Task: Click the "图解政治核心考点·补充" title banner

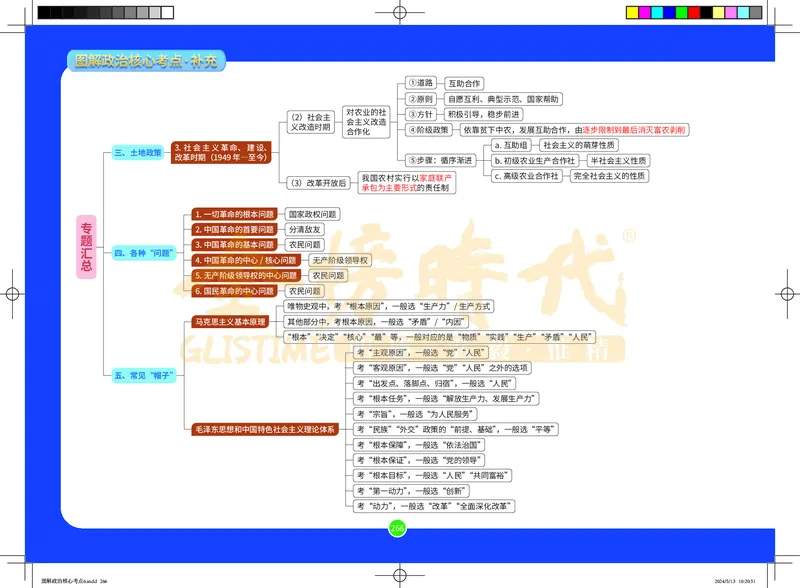Action: (x=146, y=59)
